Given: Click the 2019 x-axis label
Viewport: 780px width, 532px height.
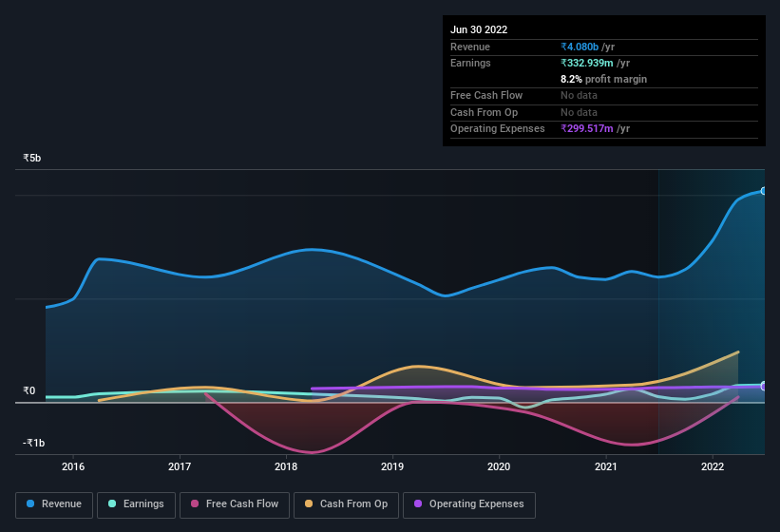Looking at the screenshot, I should 392,466.
